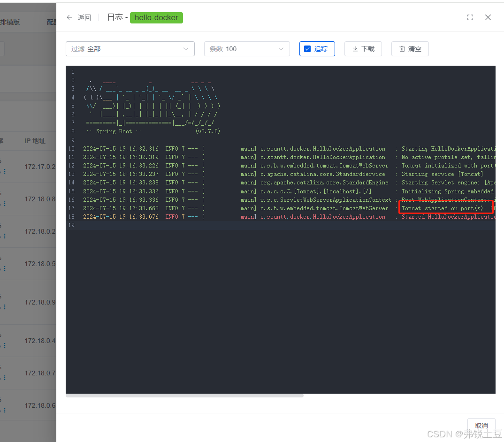Close the log drawer with X
This screenshot has width=504, height=442.
pyautogui.click(x=488, y=17)
